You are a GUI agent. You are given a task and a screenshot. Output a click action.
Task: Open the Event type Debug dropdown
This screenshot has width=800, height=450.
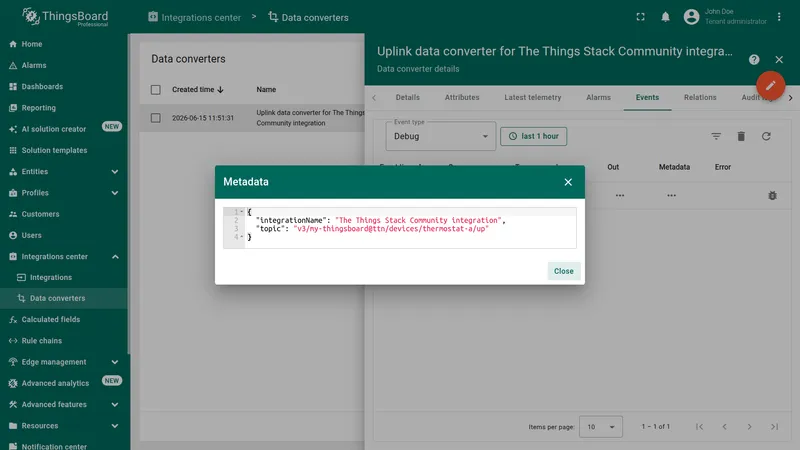coord(441,136)
